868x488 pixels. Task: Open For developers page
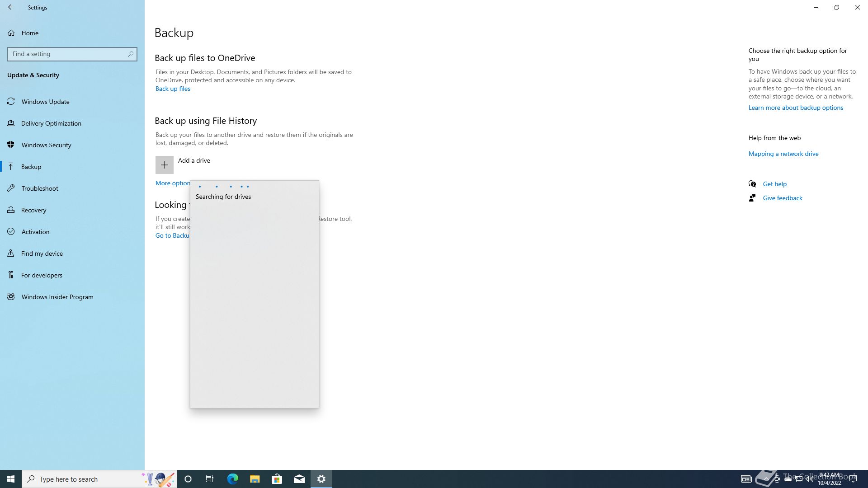72,275
